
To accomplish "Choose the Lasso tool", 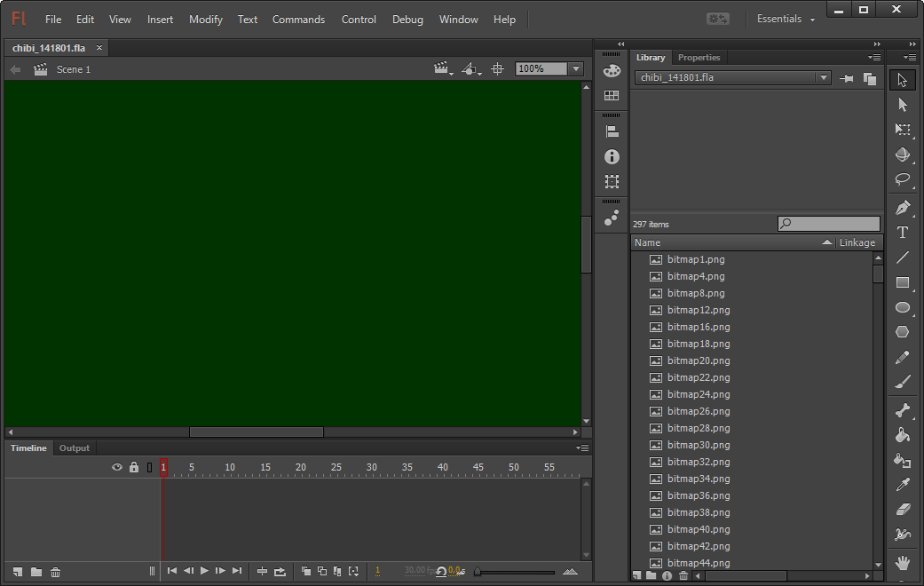I will click(903, 179).
